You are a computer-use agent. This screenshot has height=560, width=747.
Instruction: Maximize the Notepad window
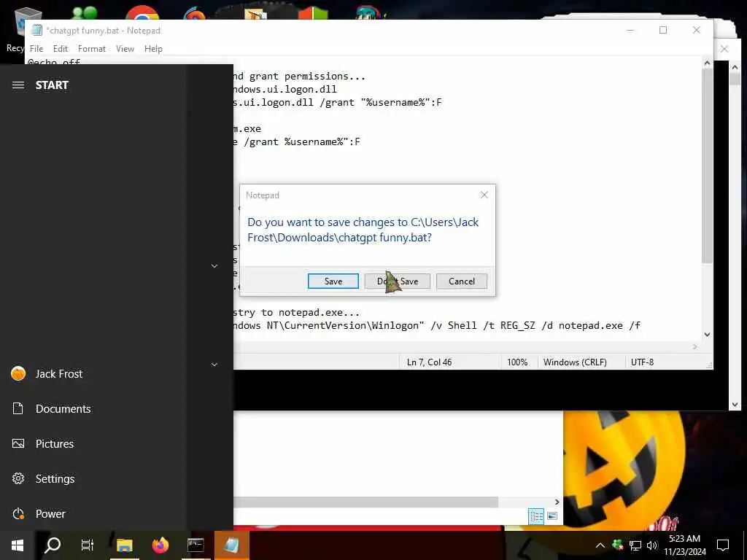662,30
